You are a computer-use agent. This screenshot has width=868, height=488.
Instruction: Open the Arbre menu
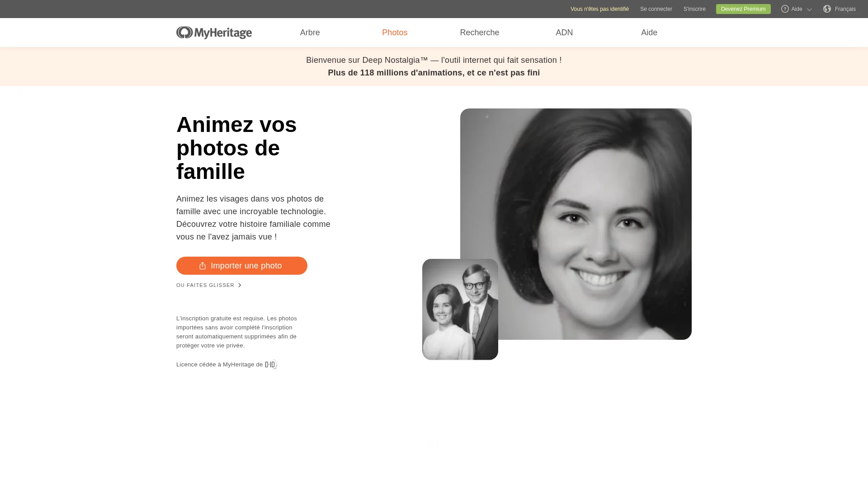coord(310,33)
